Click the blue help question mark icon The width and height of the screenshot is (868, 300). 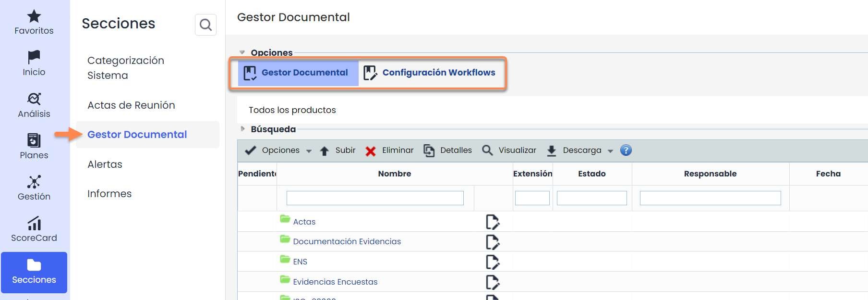(626, 150)
